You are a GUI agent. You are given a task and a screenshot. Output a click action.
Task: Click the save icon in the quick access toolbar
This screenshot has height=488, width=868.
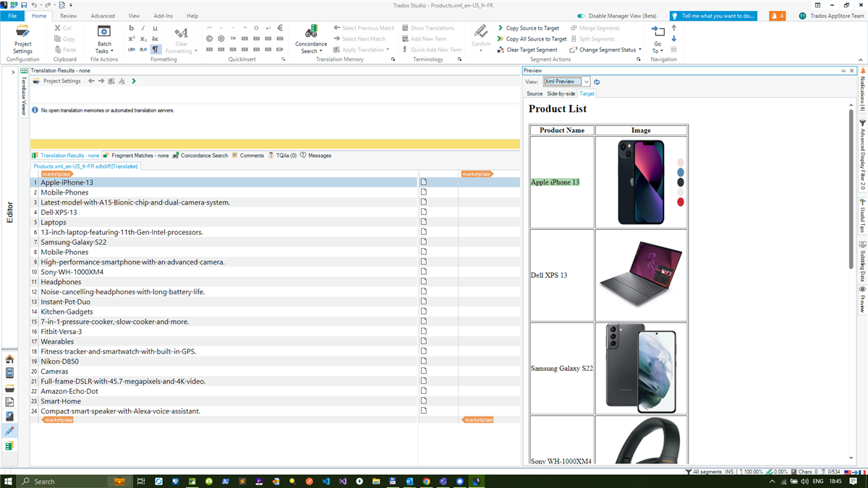click(x=24, y=5)
